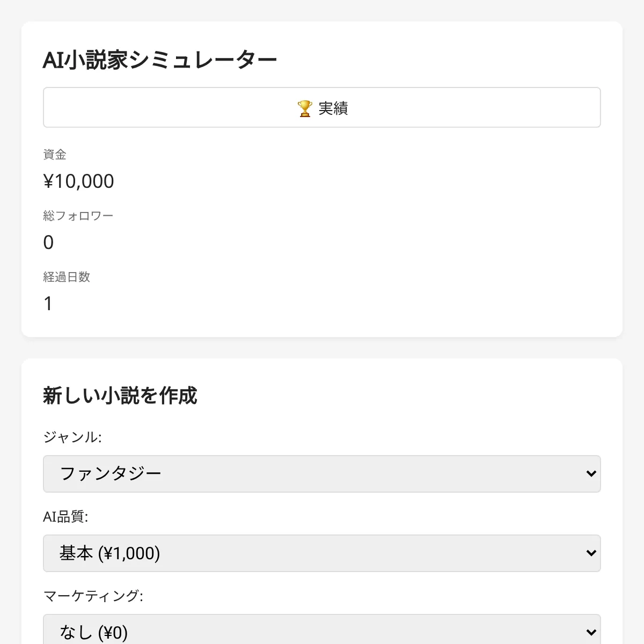644x644 pixels.
Task: Click the chevron arrow on the ファンタジー select
Action: click(x=591, y=474)
